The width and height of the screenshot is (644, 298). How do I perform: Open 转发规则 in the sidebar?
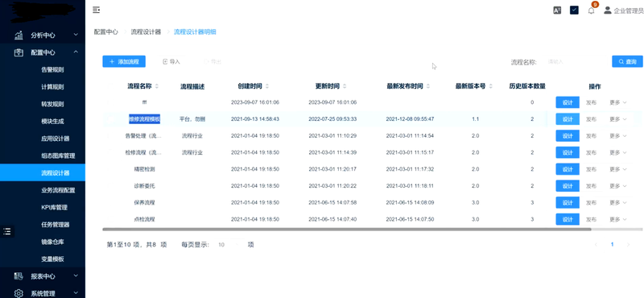[52, 105]
